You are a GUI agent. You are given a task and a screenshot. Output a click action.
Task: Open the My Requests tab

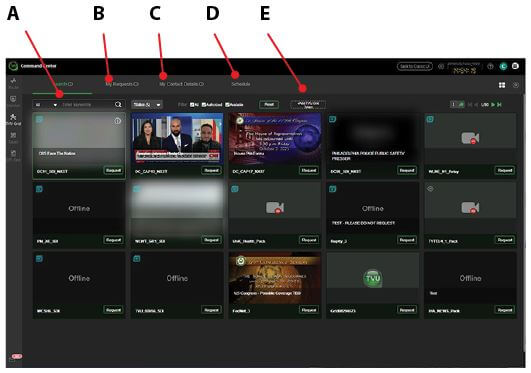122,84
